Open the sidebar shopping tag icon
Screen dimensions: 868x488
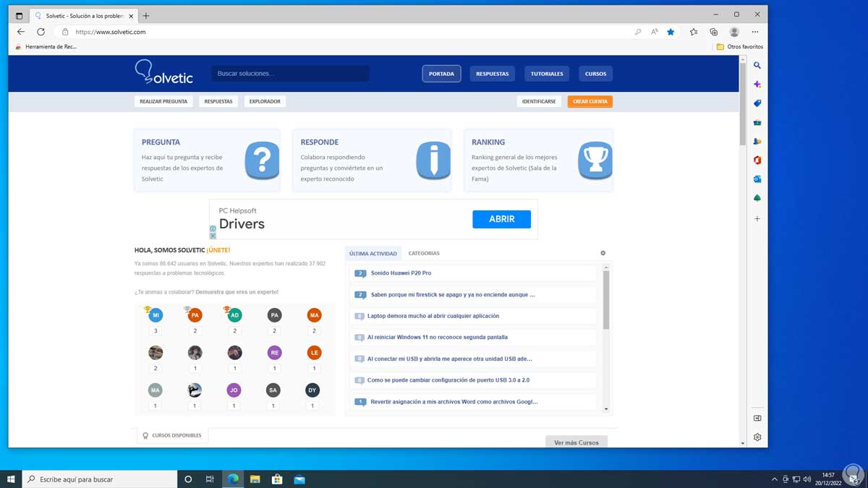(757, 103)
